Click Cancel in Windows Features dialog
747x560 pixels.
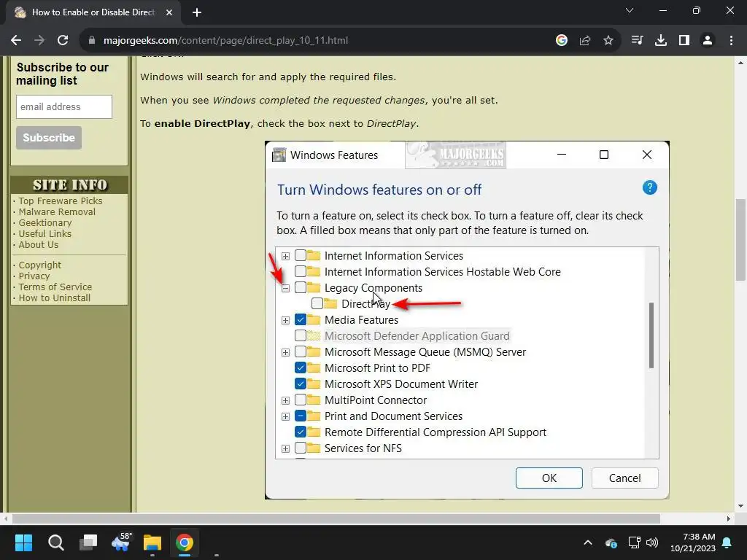[624, 478]
